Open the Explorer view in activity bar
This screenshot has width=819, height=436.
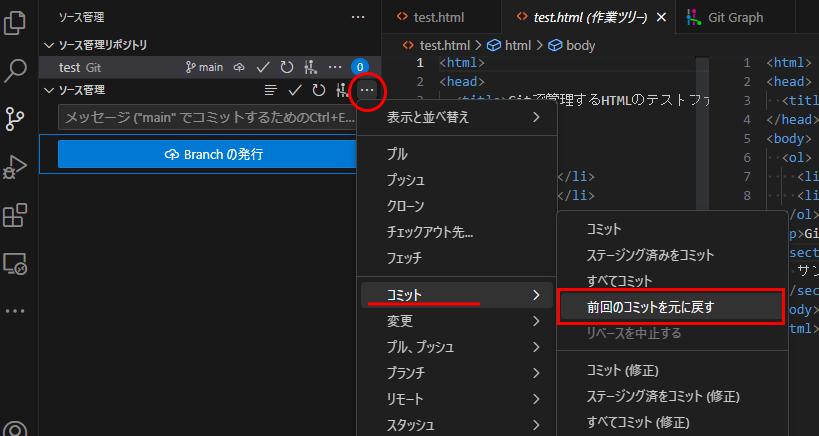15,23
